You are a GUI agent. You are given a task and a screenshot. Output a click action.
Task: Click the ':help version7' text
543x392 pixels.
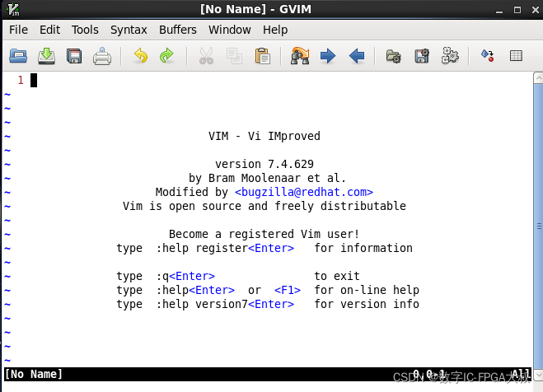click(202, 304)
